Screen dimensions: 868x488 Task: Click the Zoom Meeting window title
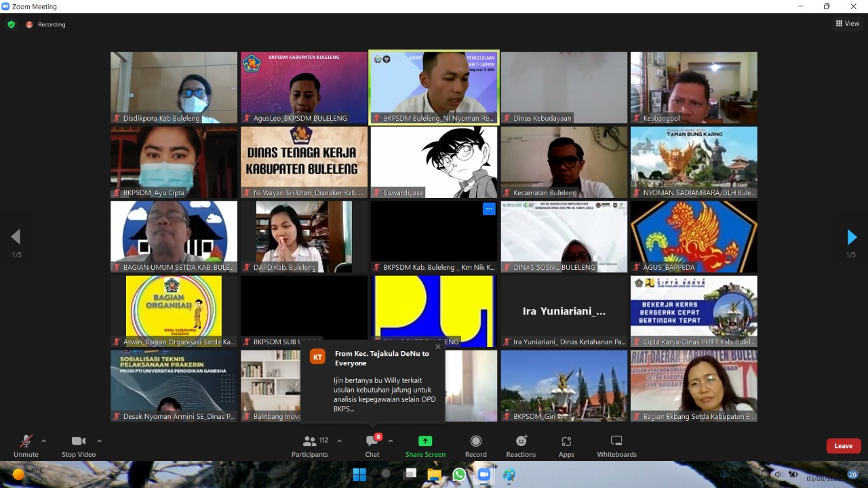coord(34,6)
